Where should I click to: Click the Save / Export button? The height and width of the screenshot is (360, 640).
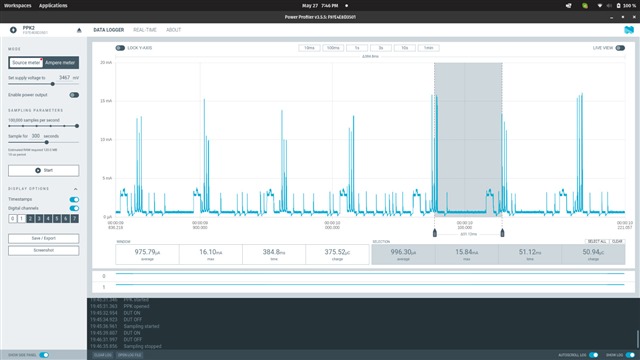(x=44, y=238)
